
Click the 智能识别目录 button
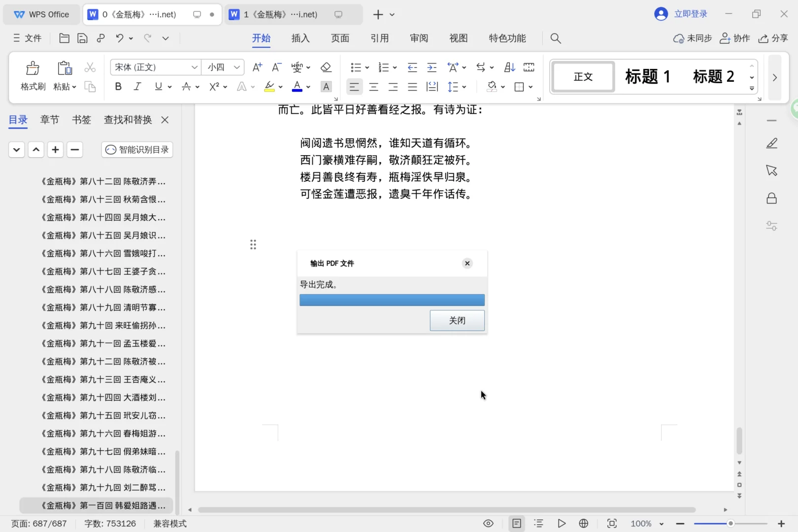137,150
